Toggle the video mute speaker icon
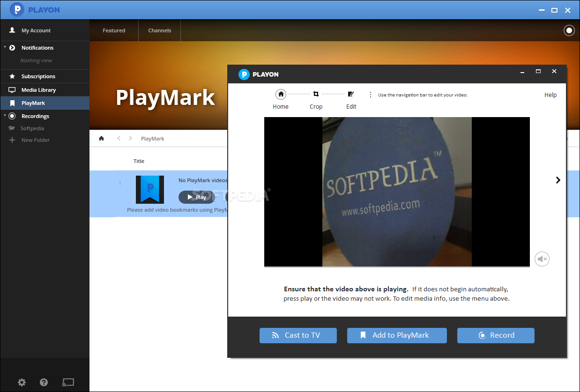Image resolution: width=580 pixels, height=392 pixels. 542,259
